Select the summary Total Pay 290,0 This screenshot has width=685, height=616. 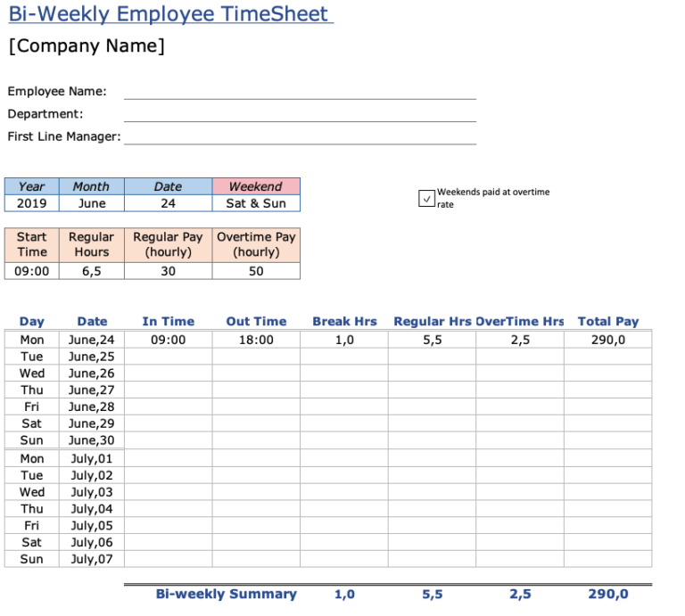pos(608,595)
